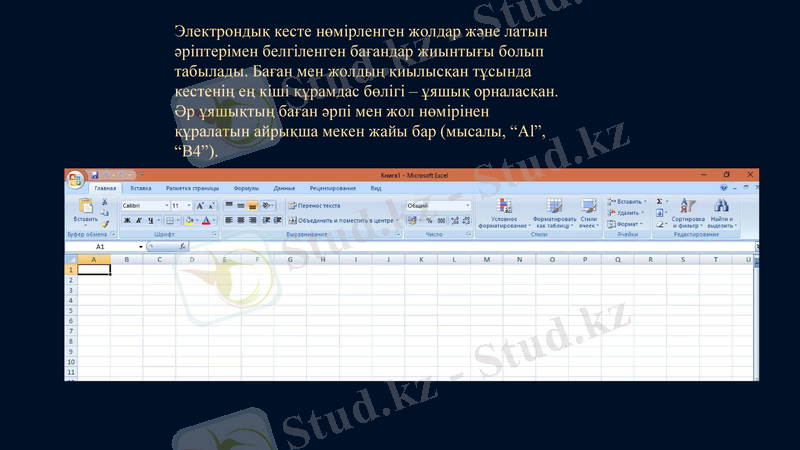
Task: Toggle italic К formatting
Action: (x=139, y=220)
